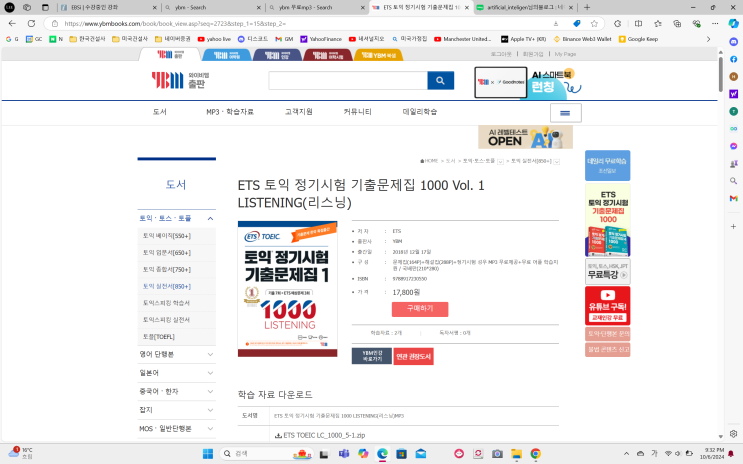
Task: Download ETS TOEIC LC_1000_5-1.zip file
Action: (324, 435)
